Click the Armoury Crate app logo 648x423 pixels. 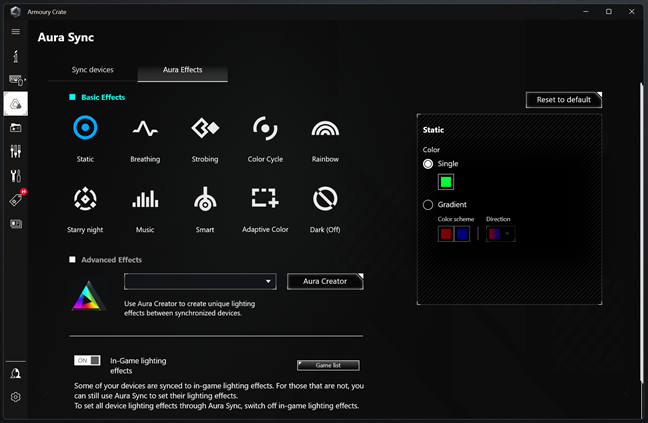pos(15,11)
